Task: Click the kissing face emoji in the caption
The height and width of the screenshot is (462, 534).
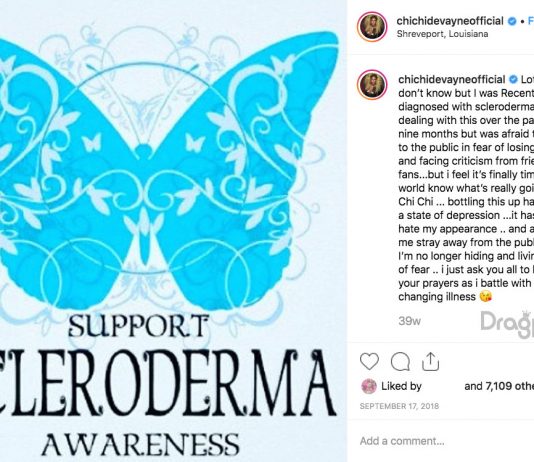Action: click(x=485, y=297)
